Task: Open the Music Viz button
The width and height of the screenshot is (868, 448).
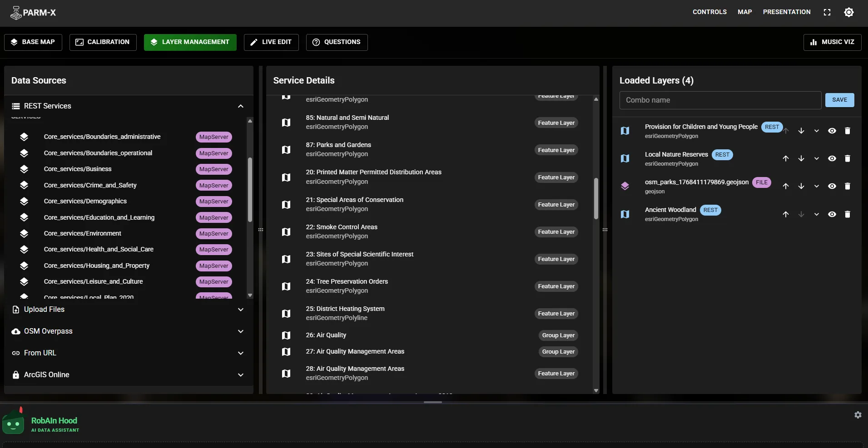Action: 832,42
